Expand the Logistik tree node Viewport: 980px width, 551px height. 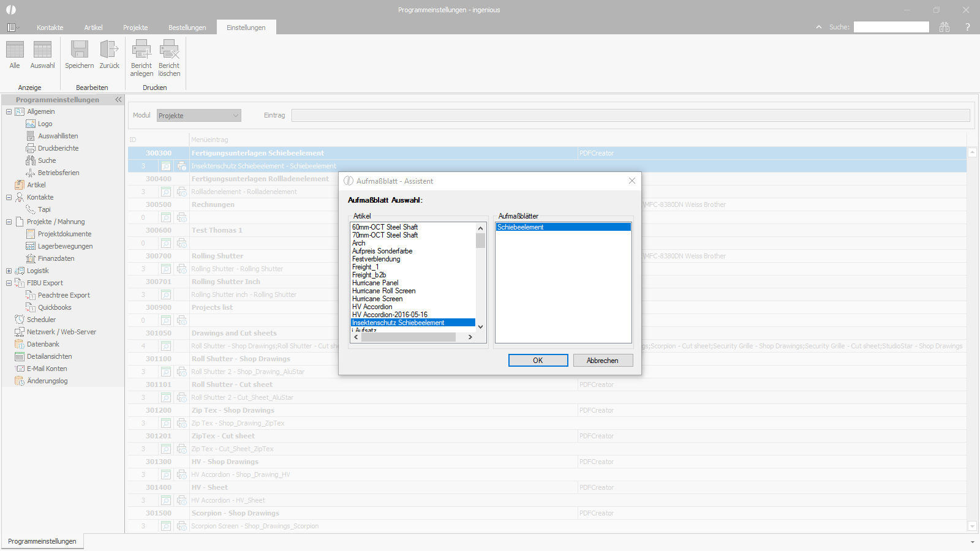(9, 271)
